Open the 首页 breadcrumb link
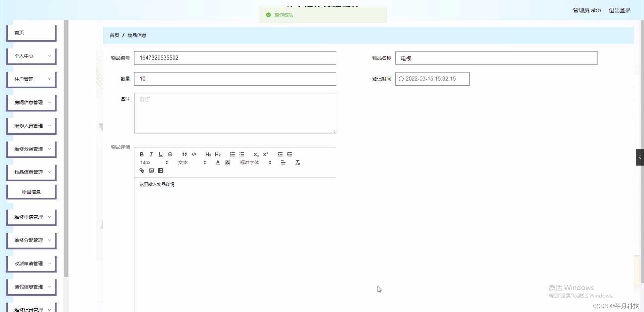The image size is (644, 312). (x=114, y=35)
